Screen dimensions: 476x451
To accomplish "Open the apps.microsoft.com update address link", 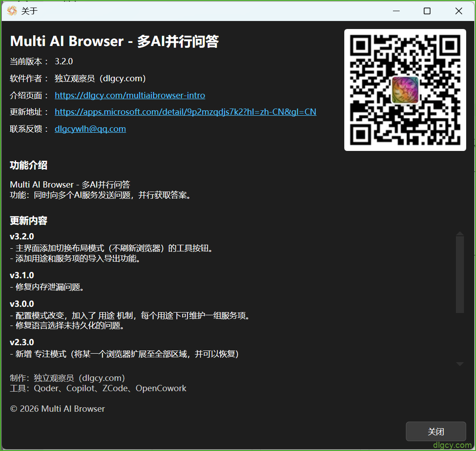I will pyautogui.click(x=185, y=112).
